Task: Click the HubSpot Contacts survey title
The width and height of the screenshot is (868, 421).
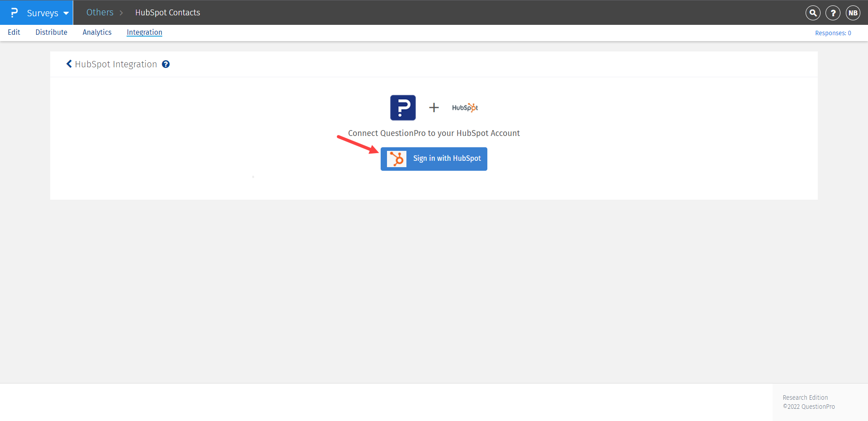Action: pos(168,13)
